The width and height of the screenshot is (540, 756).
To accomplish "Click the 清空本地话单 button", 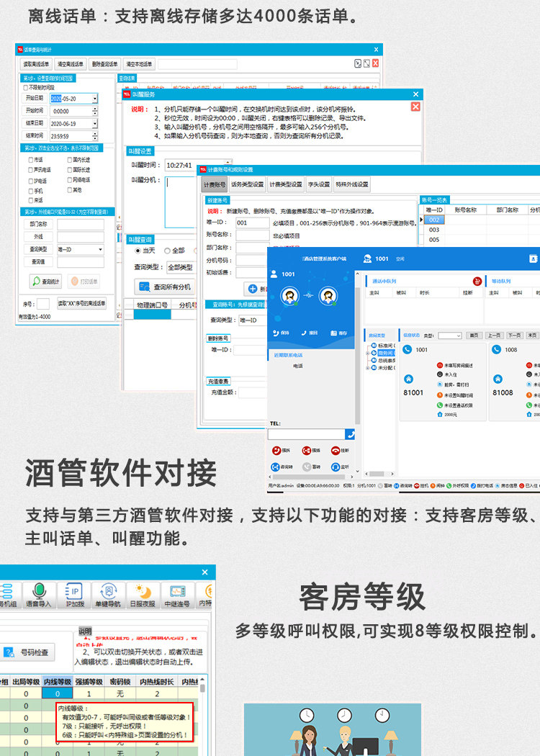I will (139, 63).
